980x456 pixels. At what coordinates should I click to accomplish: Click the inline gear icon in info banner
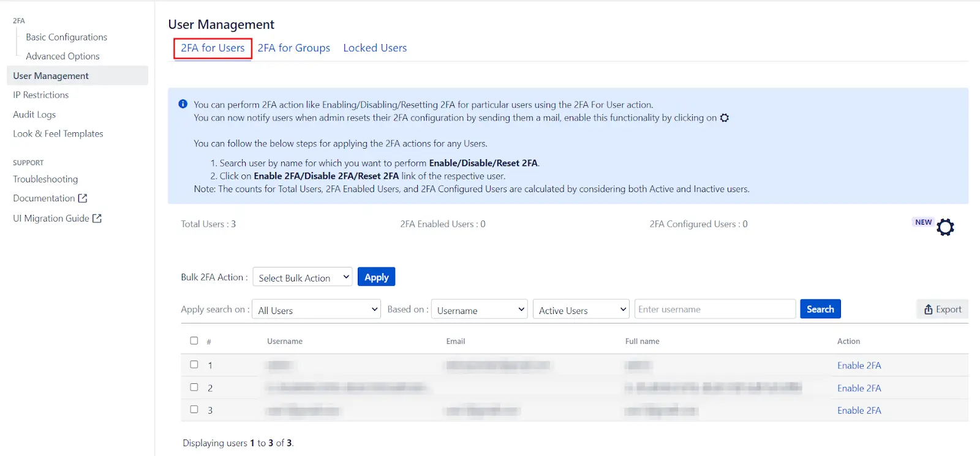click(x=725, y=118)
